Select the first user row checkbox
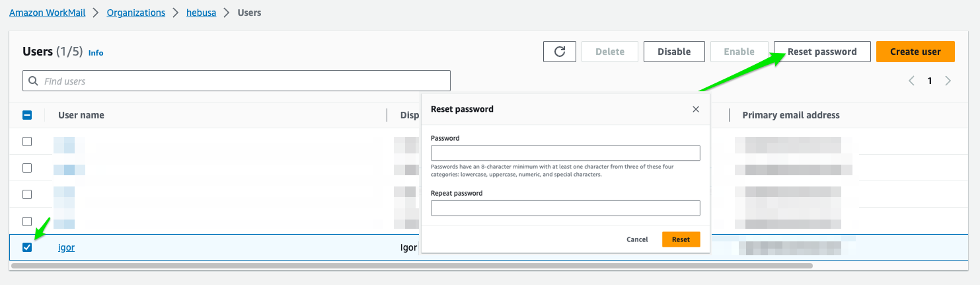The height and width of the screenshot is (285, 980). (x=27, y=142)
